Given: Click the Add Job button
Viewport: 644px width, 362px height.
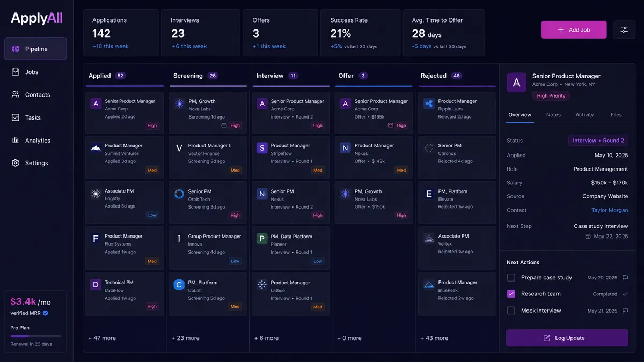Looking at the screenshot, I should tap(574, 29).
